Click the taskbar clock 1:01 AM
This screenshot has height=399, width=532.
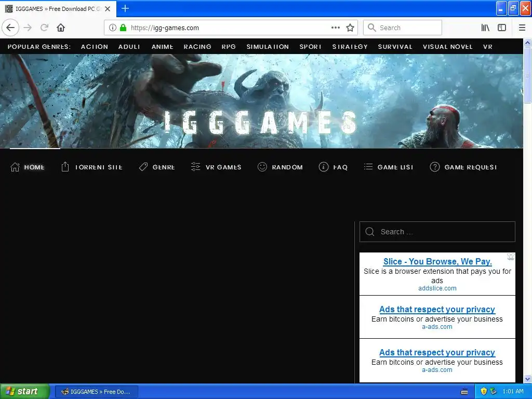(513, 391)
